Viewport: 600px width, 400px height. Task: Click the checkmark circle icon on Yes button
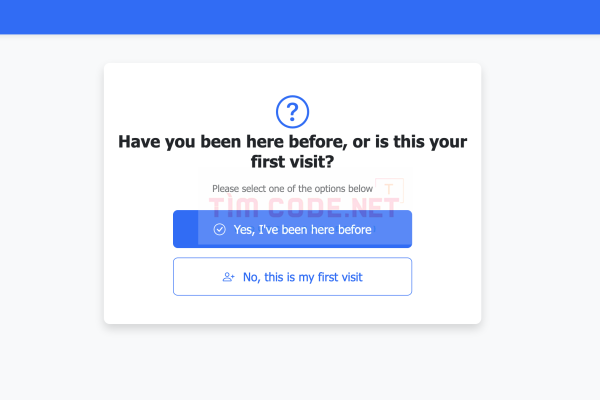pos(220,229)
